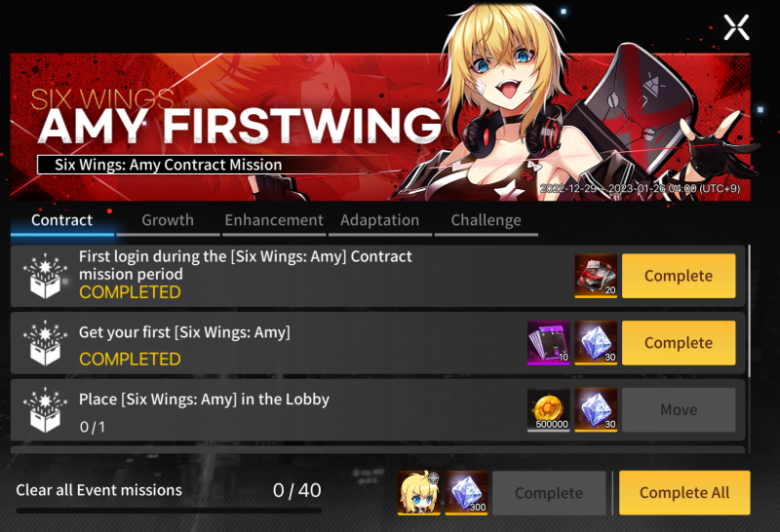This screenshot has height=532, width=780.
Task: Claim first login mission with Complete
Action: pos(679,276)
